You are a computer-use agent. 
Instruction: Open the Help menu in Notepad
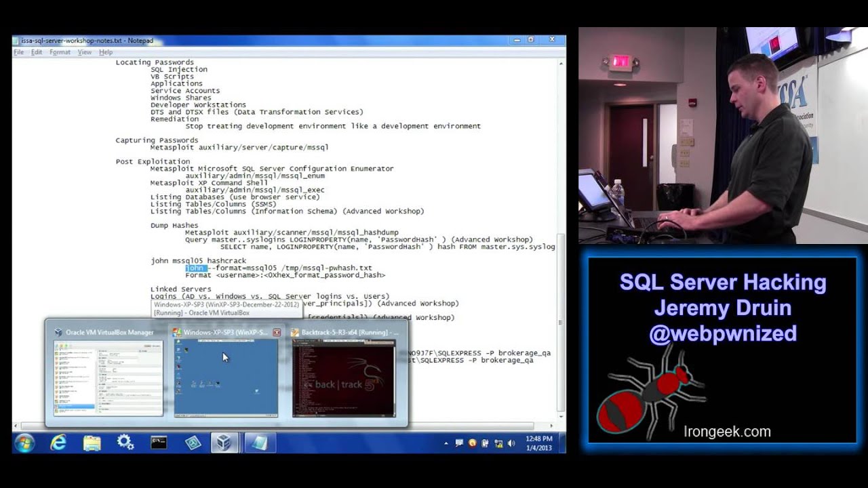(x=106, y=52)
